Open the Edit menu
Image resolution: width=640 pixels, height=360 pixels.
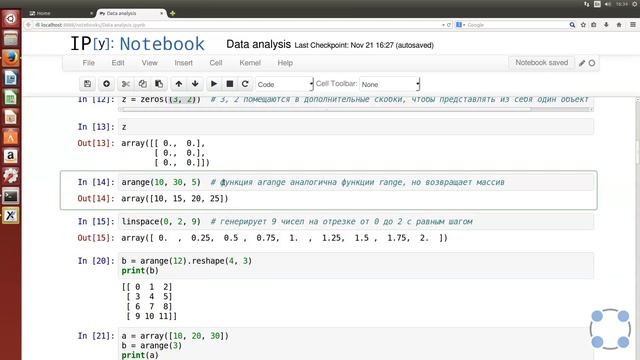pos(118,63)
